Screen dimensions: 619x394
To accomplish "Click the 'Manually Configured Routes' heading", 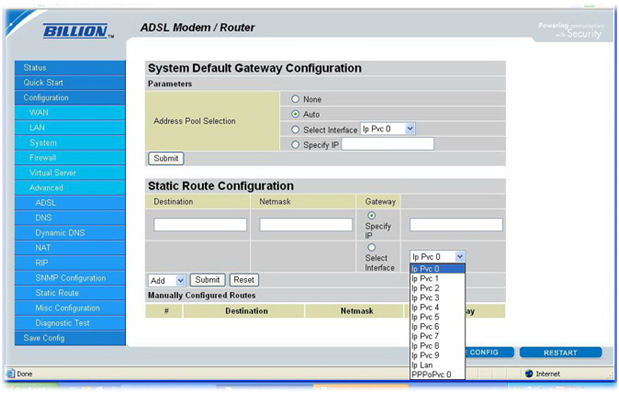I will [202, 295].
